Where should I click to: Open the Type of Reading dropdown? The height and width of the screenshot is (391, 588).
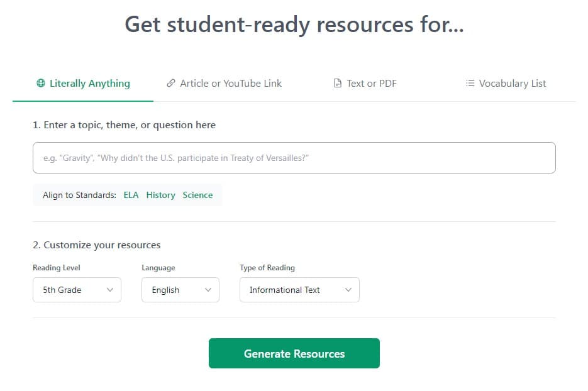(299, 290)
